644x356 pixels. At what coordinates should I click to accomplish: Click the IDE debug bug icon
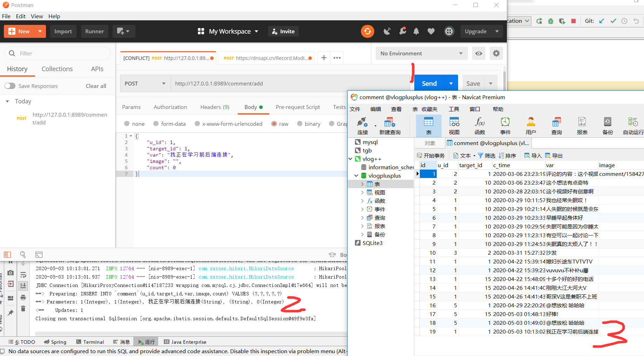point(551,21)
